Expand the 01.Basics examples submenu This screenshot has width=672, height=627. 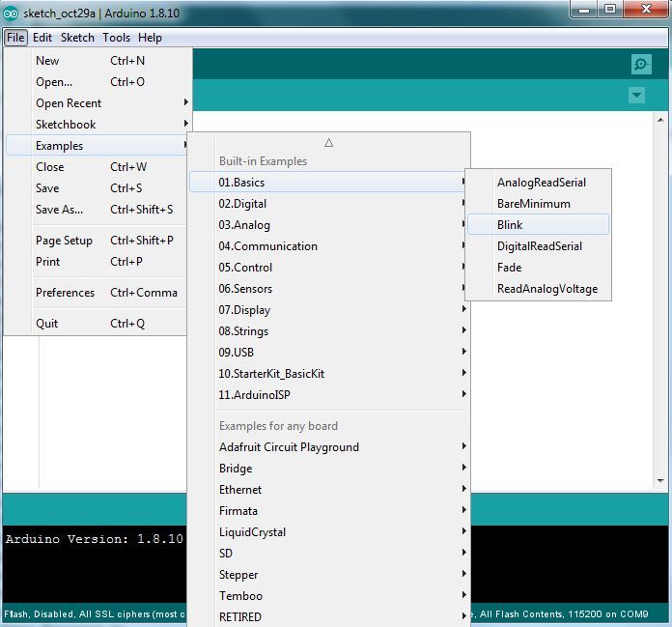[x=328, y=183]
